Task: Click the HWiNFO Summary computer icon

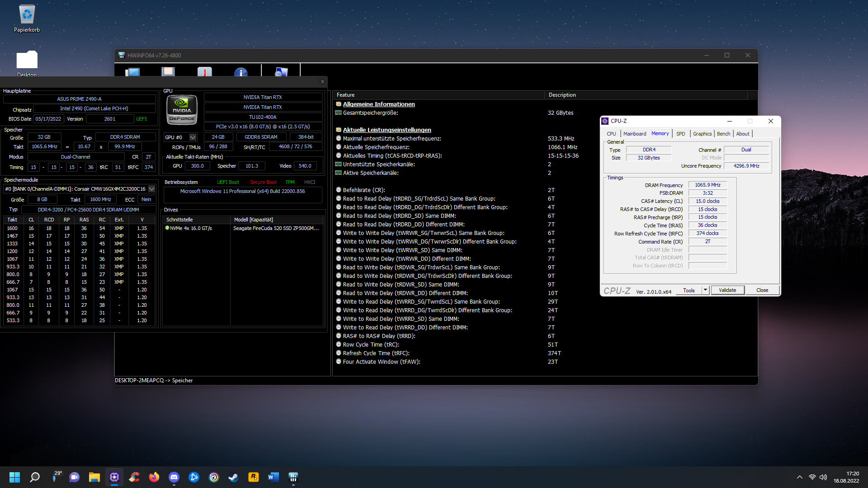Action: (132, 72)
